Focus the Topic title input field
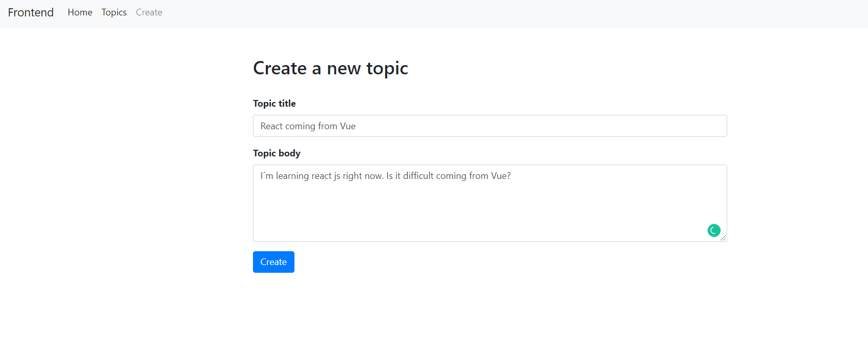The height and width of the screenshot is (364, 868). [490, 126]
